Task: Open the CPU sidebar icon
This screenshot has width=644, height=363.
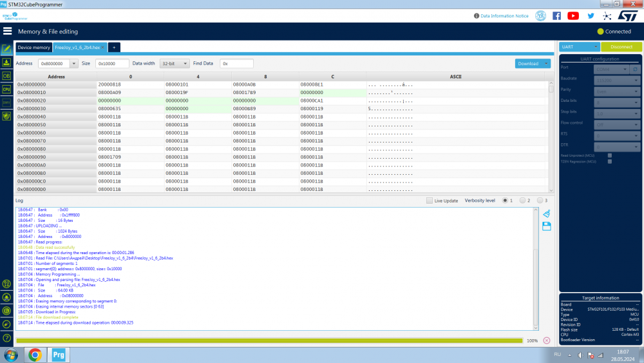Action: click(x=6, y=89)
